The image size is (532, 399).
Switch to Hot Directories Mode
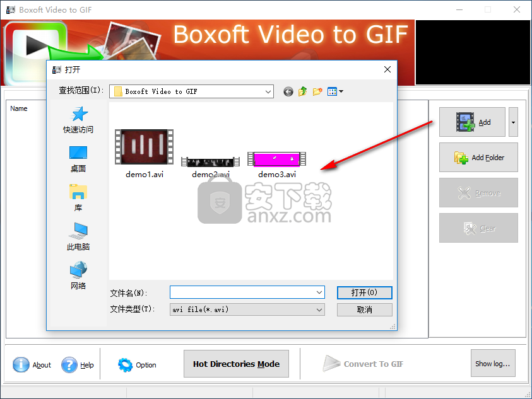[236, 364]
